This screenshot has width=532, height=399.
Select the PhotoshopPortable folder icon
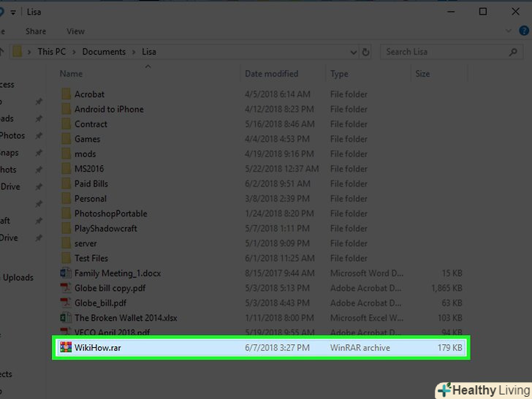pos(66,213)
